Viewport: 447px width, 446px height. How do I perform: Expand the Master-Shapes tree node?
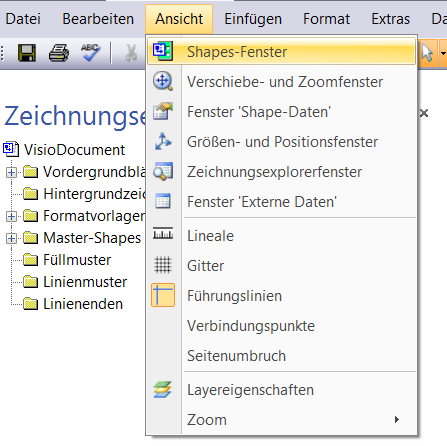11,238
